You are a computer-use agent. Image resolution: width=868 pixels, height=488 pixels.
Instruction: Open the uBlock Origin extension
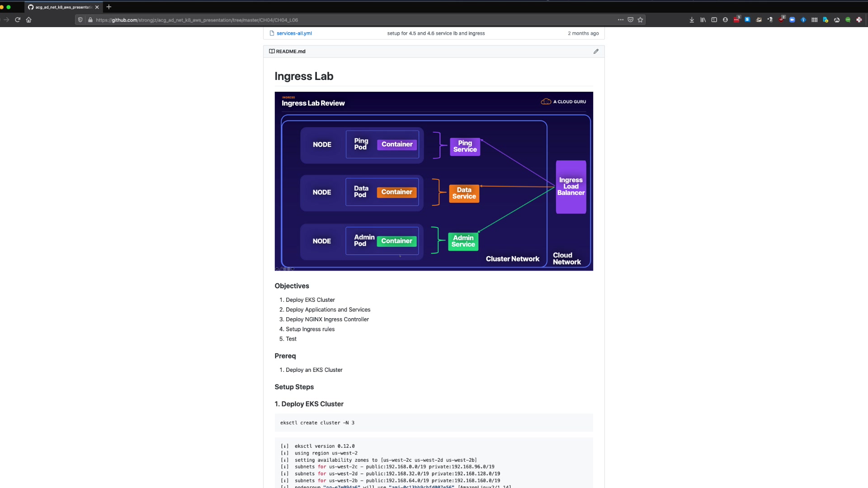(x=781, y=20)
